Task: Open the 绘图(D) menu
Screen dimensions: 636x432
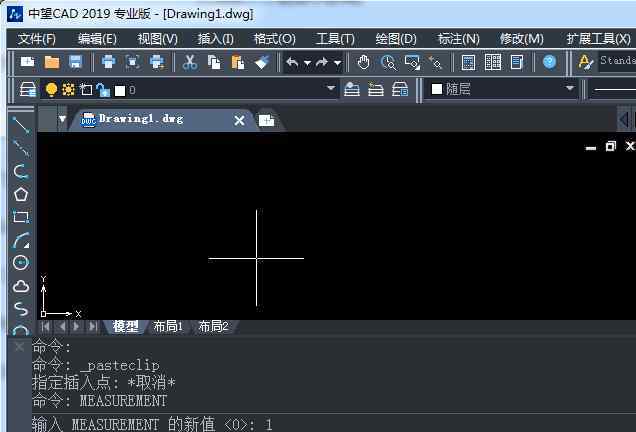Action: pyautogui.click(x=396, y=39)
